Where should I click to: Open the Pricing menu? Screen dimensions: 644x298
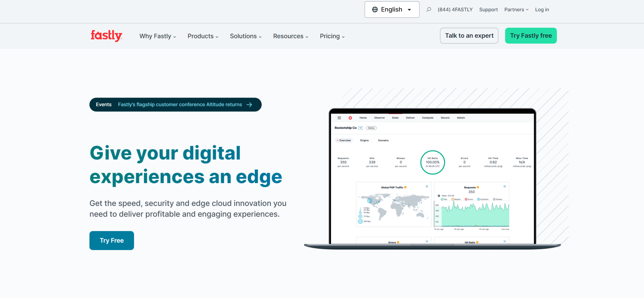click(332, 36)
